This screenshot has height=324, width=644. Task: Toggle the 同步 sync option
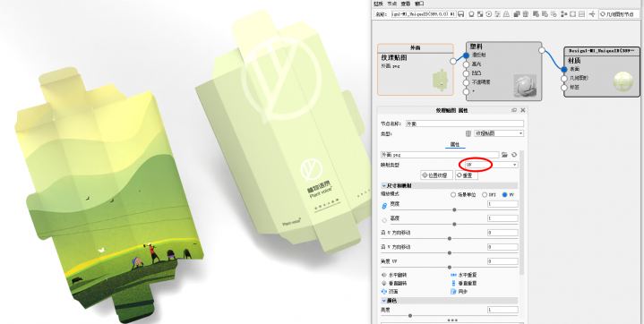pyautogui.click(x=459, y=292)
